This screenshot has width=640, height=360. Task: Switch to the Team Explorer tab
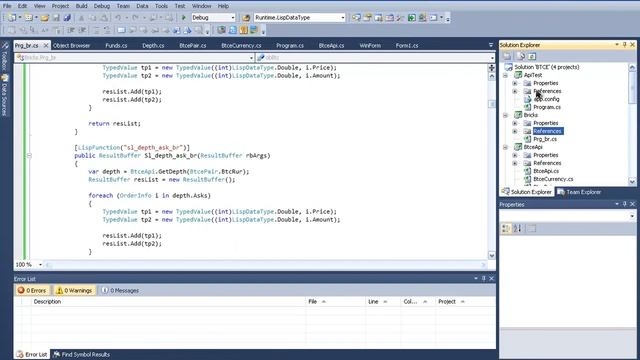(580, 192)
